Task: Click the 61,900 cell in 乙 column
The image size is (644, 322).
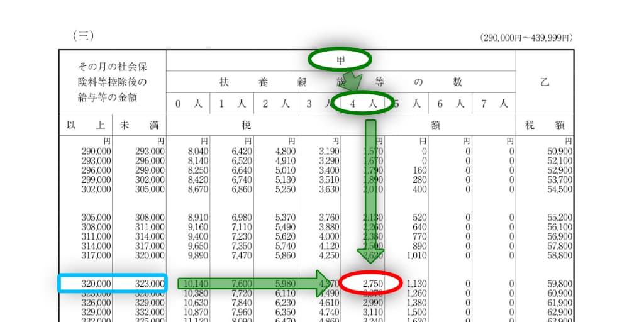Action: point(560,303)
